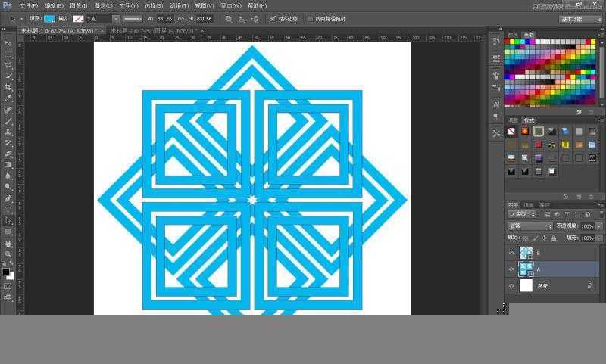Click the width W input field

coord(164,19)
